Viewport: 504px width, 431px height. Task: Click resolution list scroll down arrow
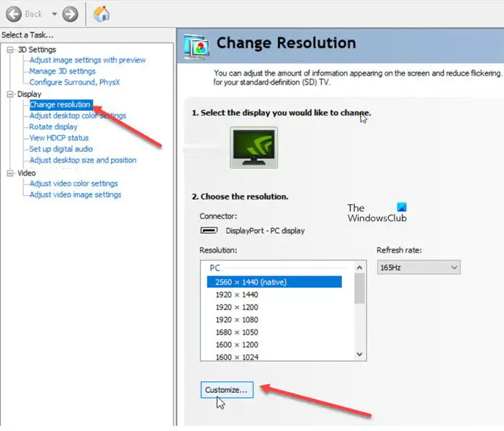click(360, 354)
